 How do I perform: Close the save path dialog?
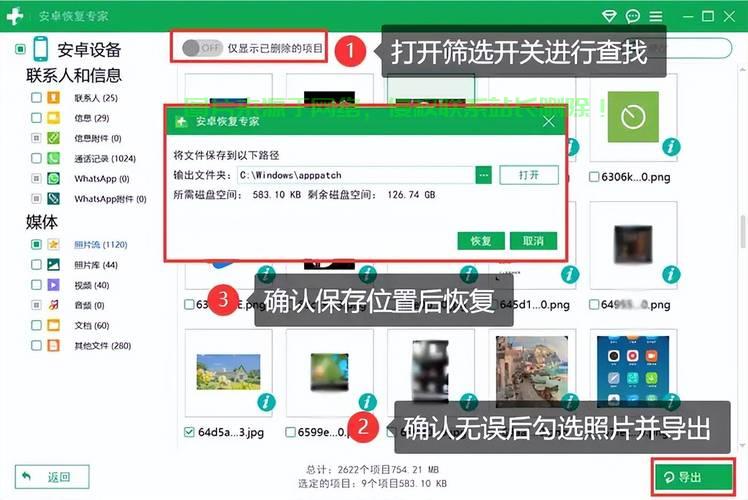point(549,121)
